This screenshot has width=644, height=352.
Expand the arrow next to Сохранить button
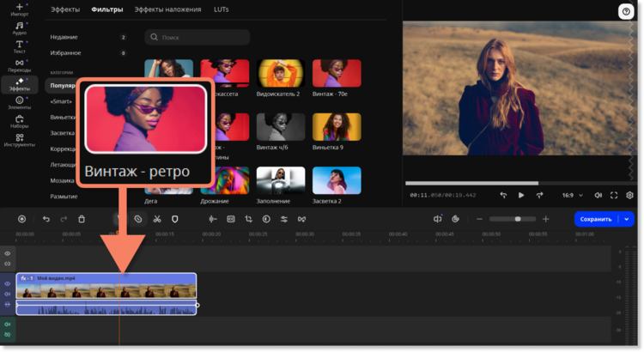point(627,219)
